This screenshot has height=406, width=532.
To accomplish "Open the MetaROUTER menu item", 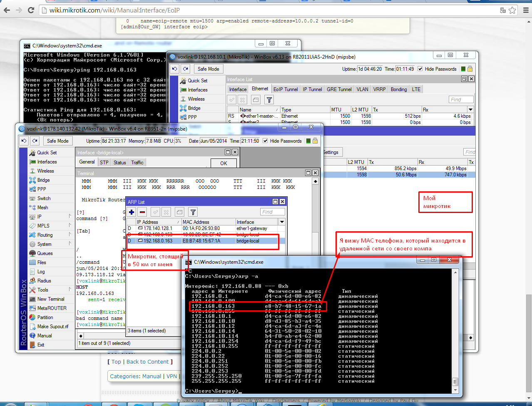I will 52,308.
